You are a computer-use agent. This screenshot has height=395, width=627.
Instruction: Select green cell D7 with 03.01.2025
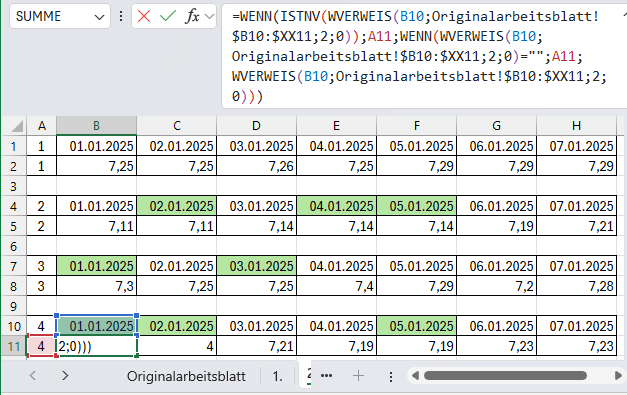click(256, 266)
